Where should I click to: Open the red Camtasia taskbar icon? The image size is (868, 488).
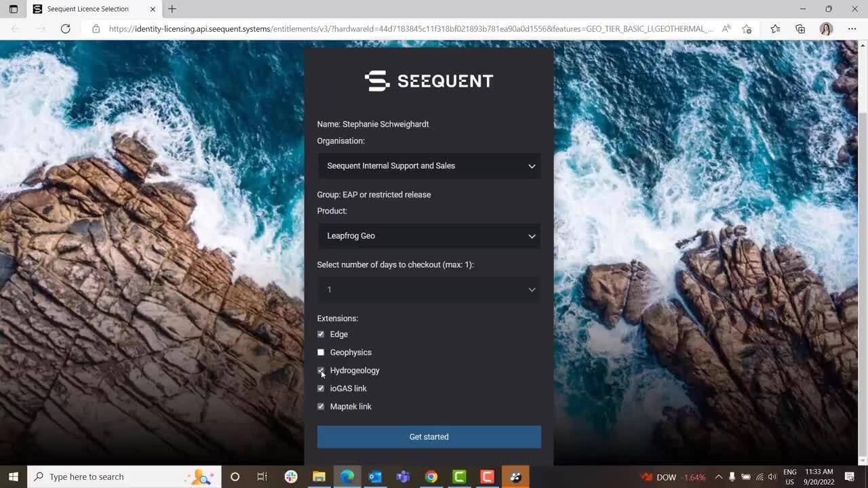coord(487,476)
